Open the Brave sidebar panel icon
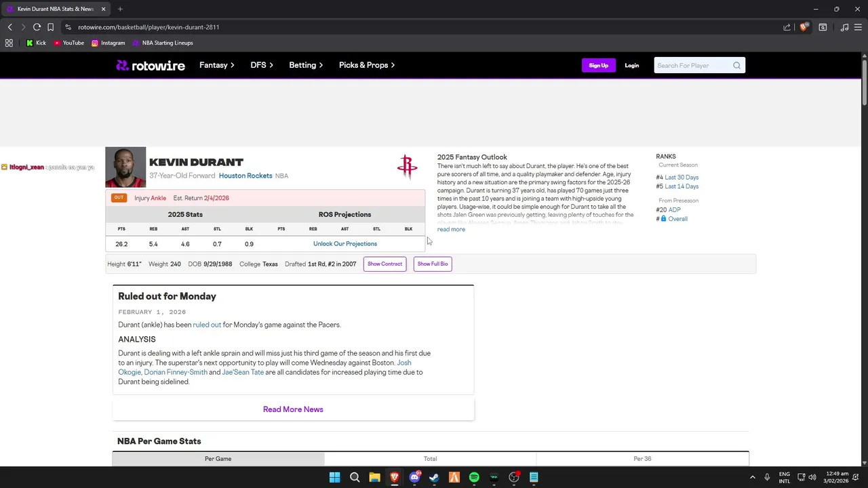 (x=823, y=27)
